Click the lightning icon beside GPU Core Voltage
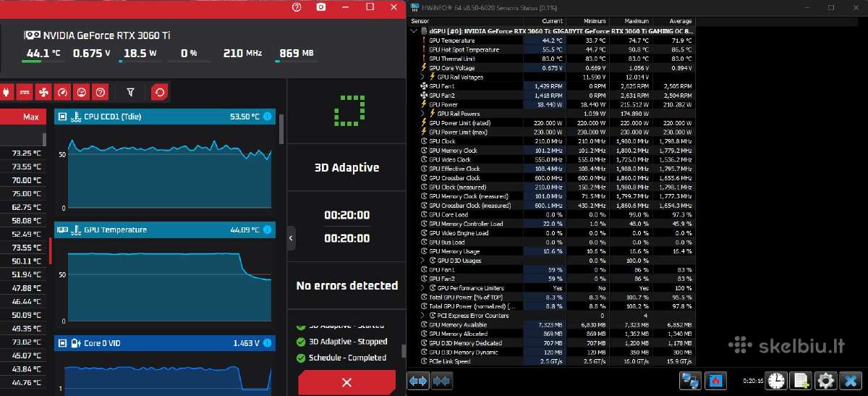Image resolution: width=868 pixels, height=396 pixels. tap(424, 68)
